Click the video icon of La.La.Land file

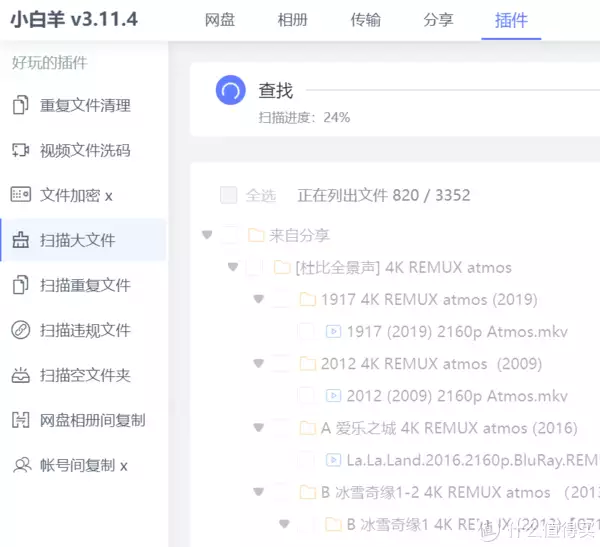click(x=333, y=460)
